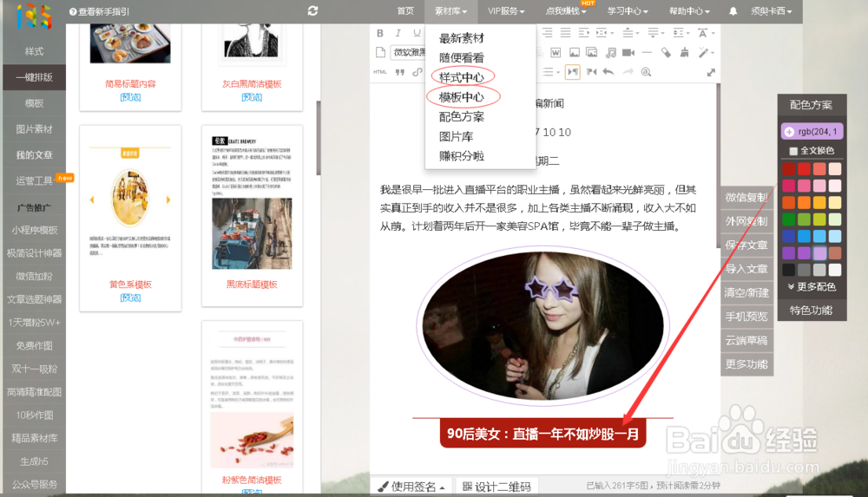Select 随便看看 from the menu
The image size is (868, 497).
[x=461, y=57]
